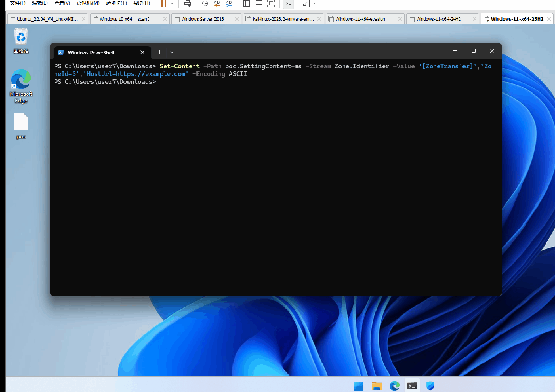Toggle the library sidebar view
This screenshot has width=555, height=392.
tap(246, 4)
